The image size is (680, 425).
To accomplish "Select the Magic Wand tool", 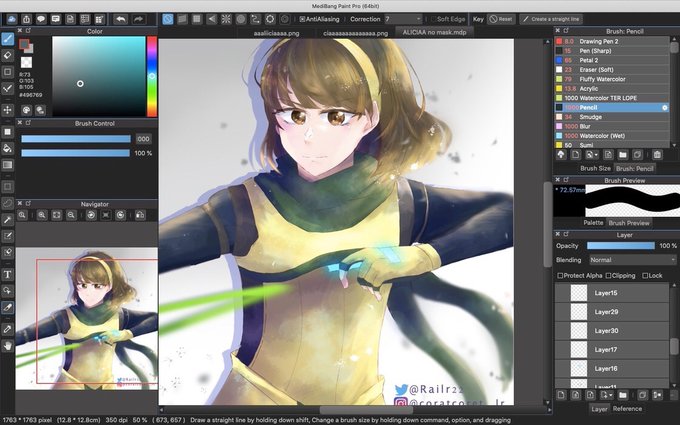I will pyautogui.click(x=7, y=219).
